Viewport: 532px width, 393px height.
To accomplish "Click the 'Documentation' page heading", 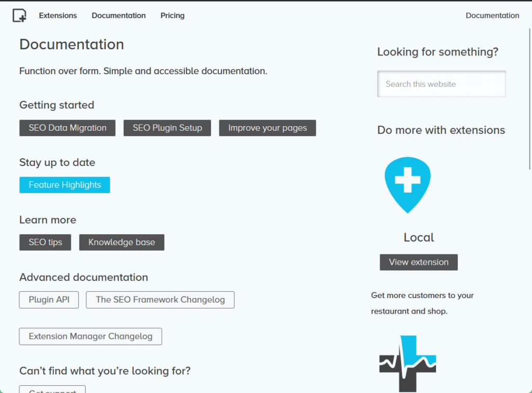I will click(x=72, y=45).
